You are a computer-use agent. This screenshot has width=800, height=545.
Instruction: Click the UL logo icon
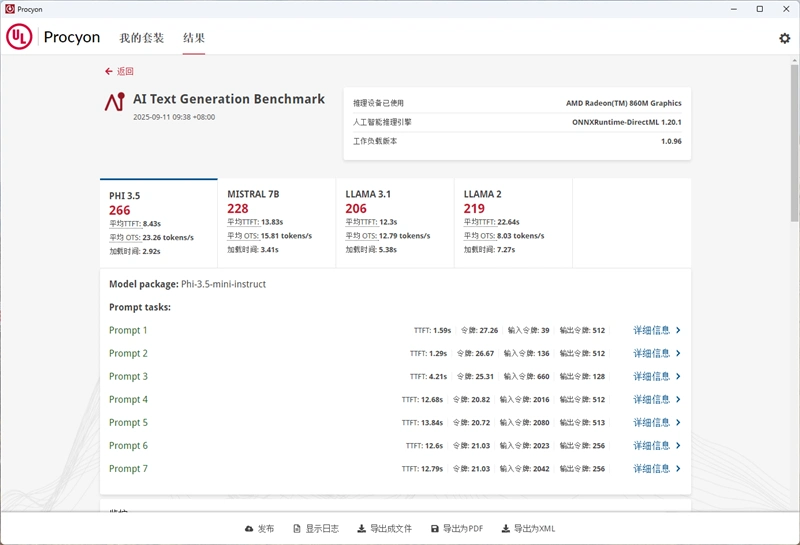point(19,37)
